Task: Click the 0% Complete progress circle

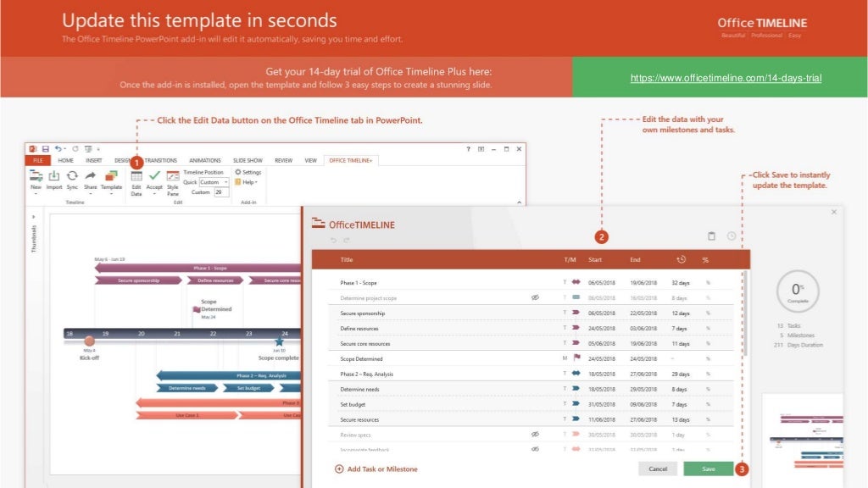Action: pyautogui.click(x=797, y=291)
